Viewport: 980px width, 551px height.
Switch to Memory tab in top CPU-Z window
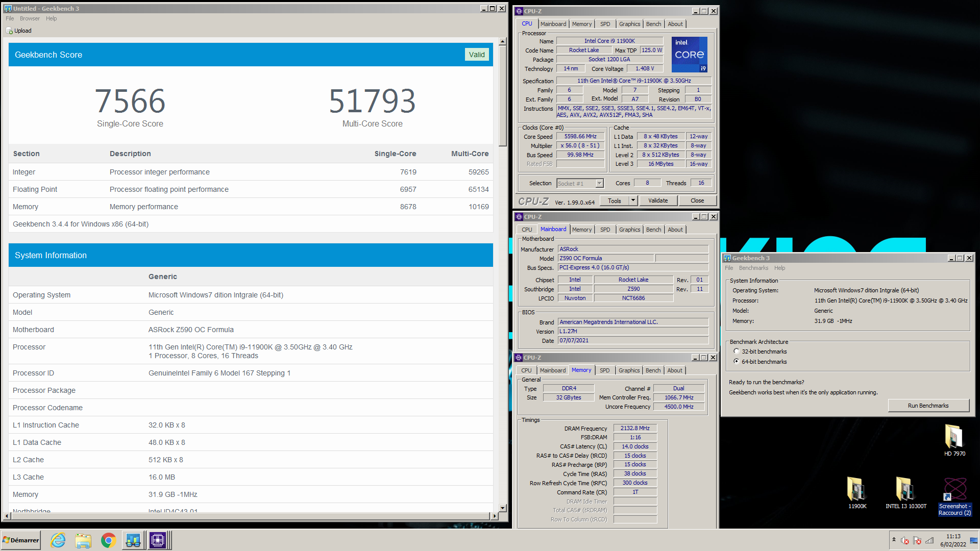(x=582, y=24)
